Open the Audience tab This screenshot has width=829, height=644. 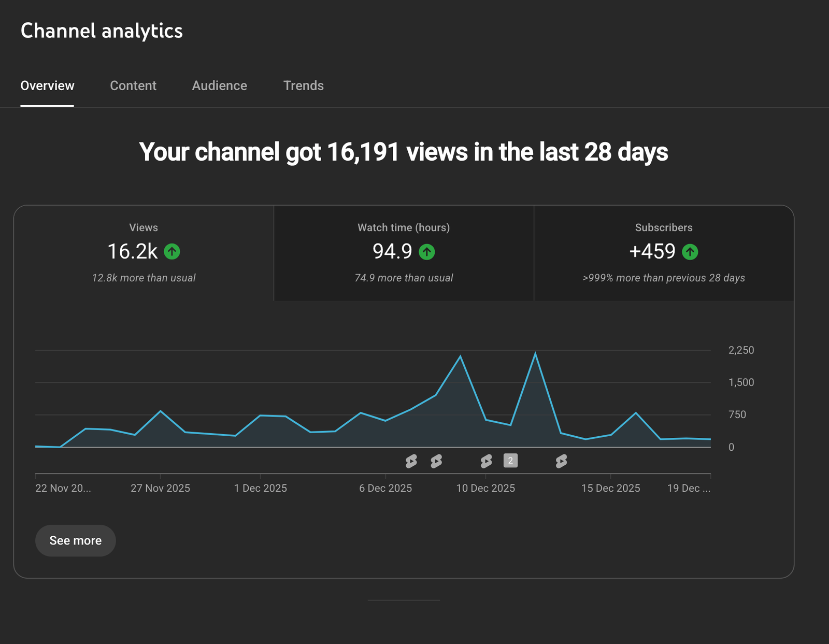219,85
